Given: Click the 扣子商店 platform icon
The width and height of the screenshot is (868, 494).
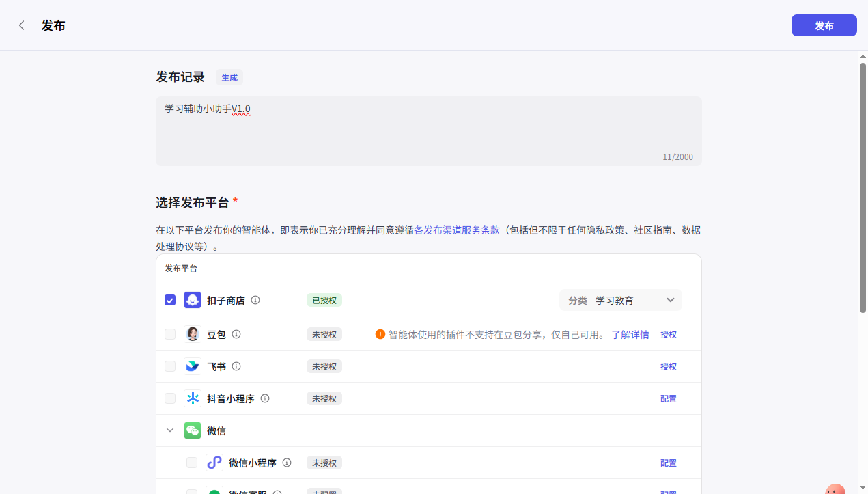Looking at the screenshot, I should (192, 299).
